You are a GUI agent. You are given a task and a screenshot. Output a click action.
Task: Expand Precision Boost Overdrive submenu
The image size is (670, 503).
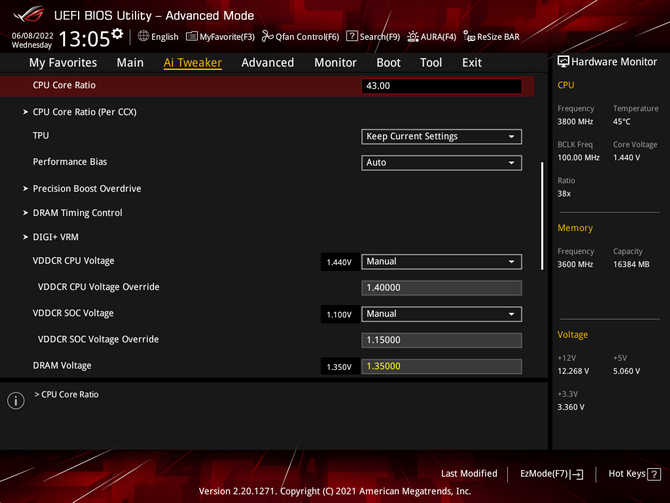[x=87, y=189]
